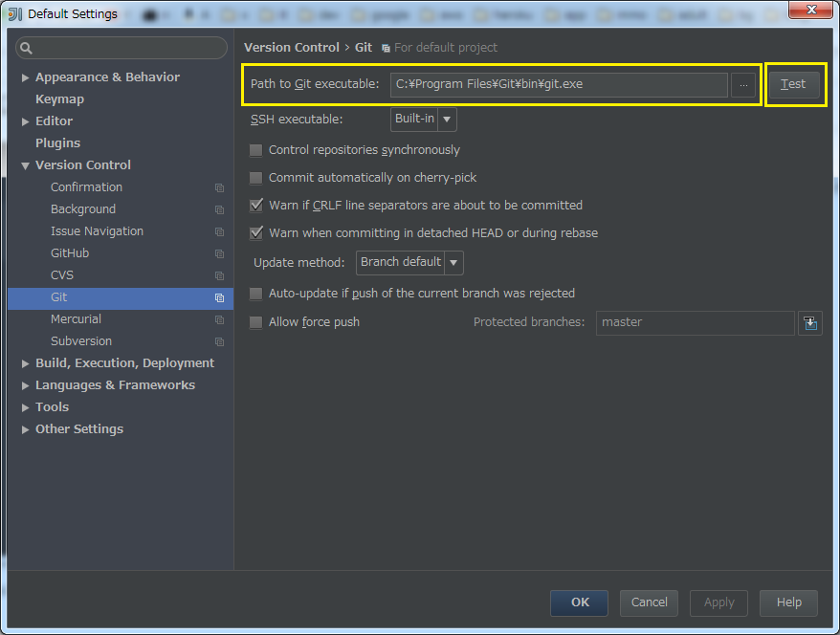Click the ellipsis browse icon for Git executable path
The height and width of the screenshot is (635, 840).
(743, 85)
